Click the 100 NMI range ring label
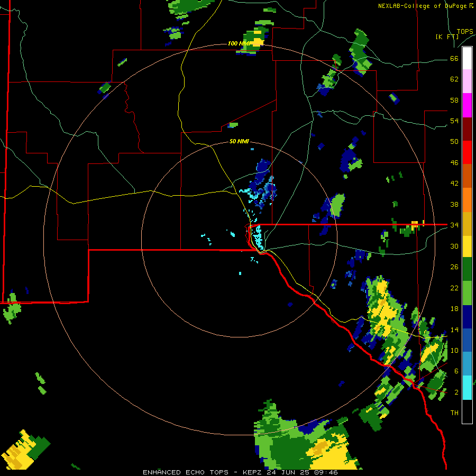The width and height of the screenshot is (476, 476). (239, 43)
